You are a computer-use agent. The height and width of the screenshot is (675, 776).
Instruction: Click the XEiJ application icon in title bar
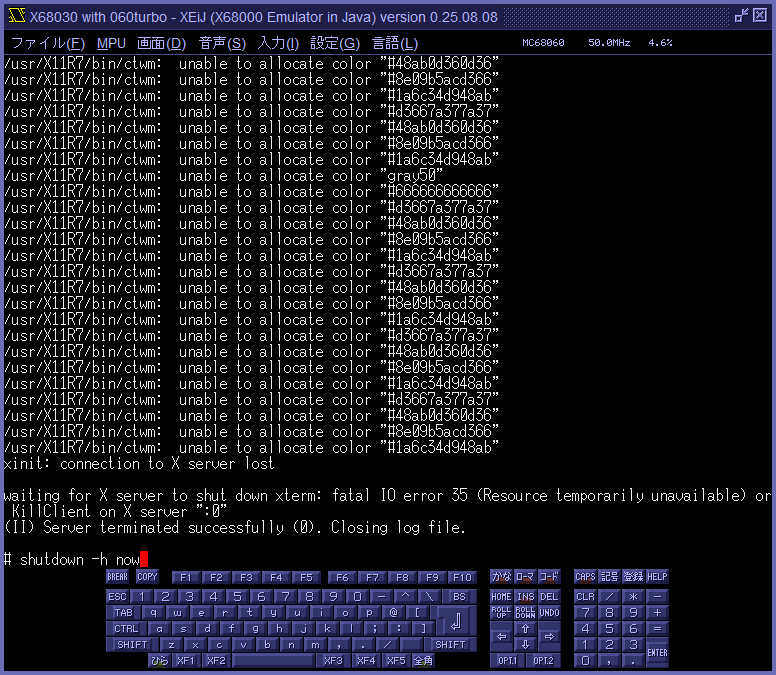[x=17, y=16]
